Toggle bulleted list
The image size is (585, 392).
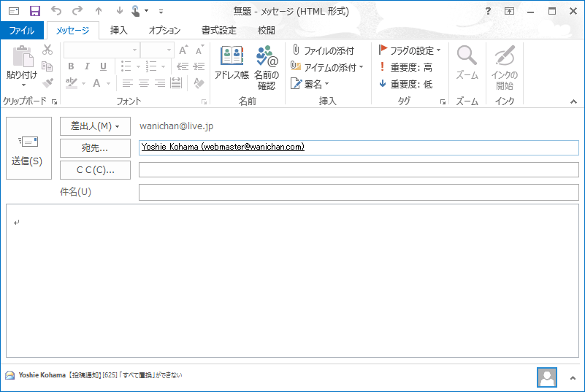[x=126, y=66]
